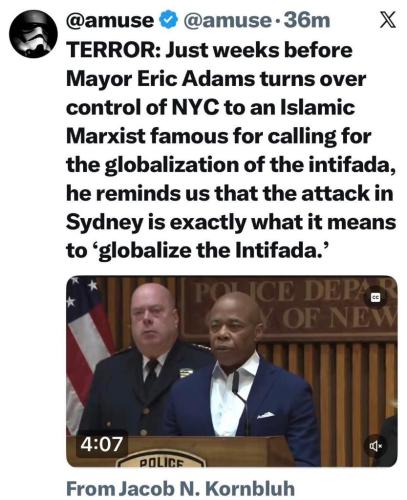Open the bold @amuse display name
407x500 pixels.
(110, 21)
